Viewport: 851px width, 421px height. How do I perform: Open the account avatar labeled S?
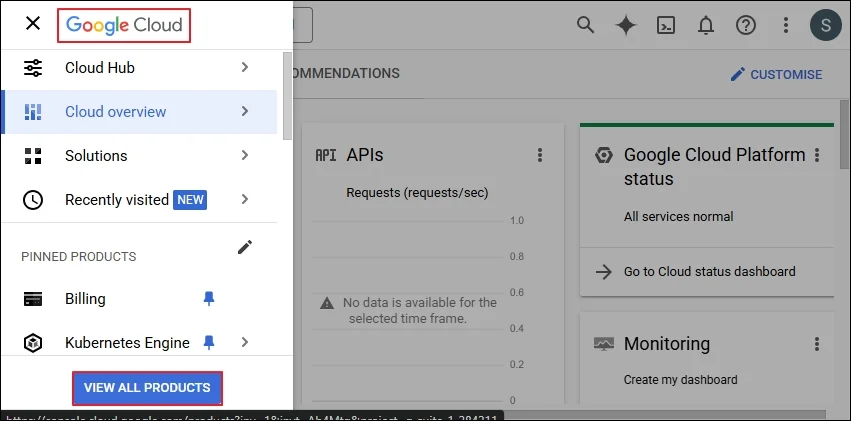(825, 25)
